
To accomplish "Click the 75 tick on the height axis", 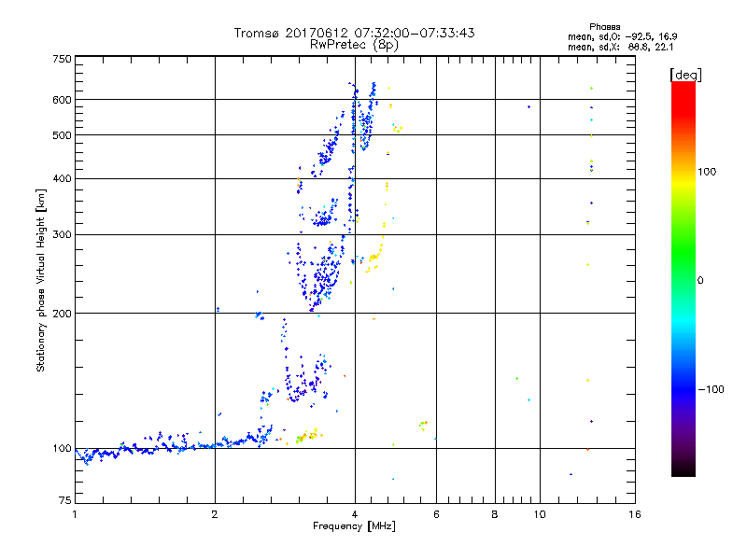I will 64,504.
